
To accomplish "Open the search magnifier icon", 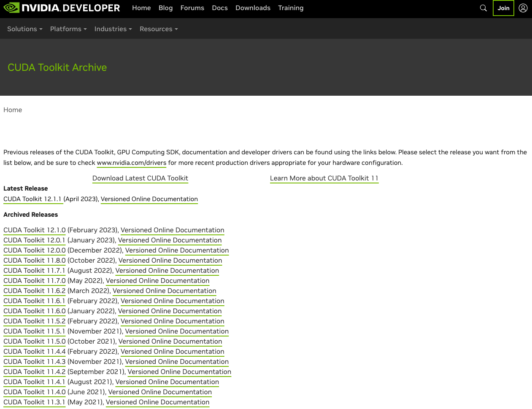I will [x=483, y=8].
